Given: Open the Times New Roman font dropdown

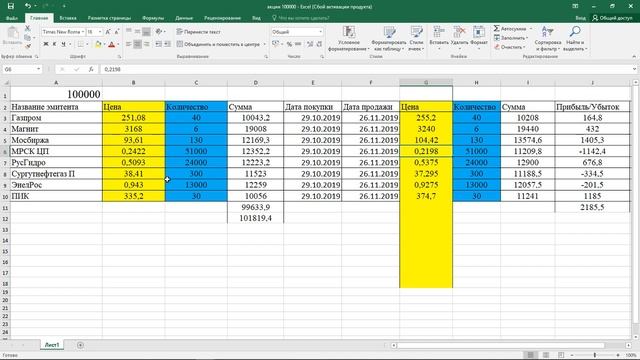Looking at the screenshot, I should 83,32.
